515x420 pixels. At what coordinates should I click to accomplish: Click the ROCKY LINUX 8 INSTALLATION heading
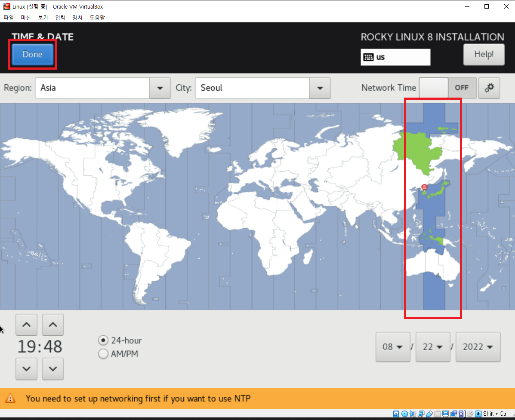point(432,37)
